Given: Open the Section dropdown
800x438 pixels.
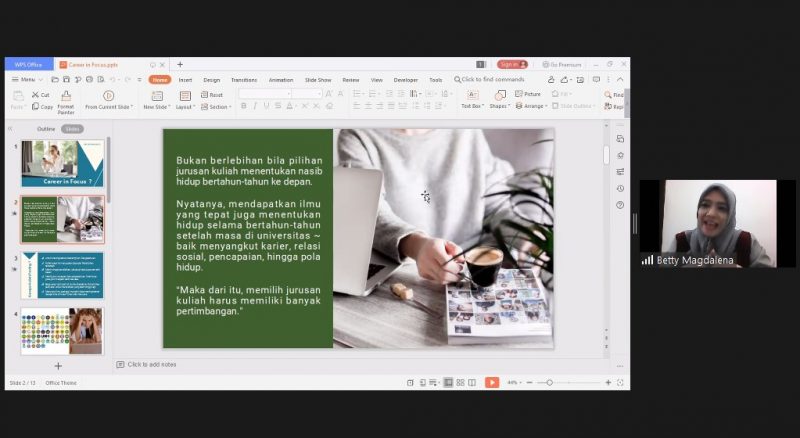Looking at the screenshot, I should click(x=216, y=107).
